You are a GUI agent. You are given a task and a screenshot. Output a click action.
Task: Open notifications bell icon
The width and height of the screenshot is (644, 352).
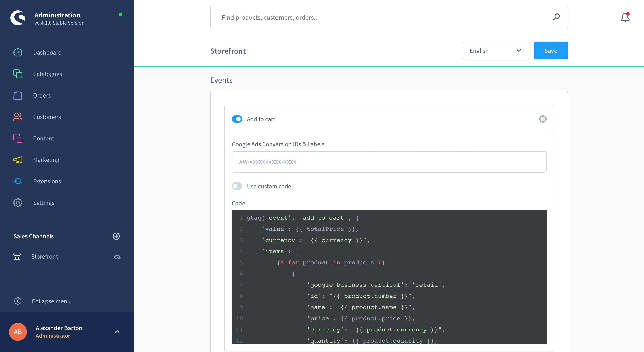coord(625,17)
